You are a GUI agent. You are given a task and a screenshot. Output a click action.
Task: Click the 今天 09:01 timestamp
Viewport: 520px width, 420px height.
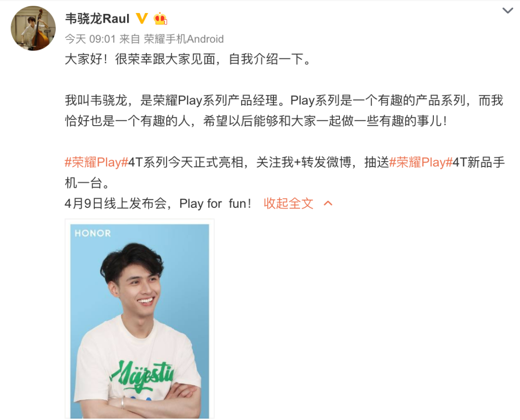tap(90, 39)
